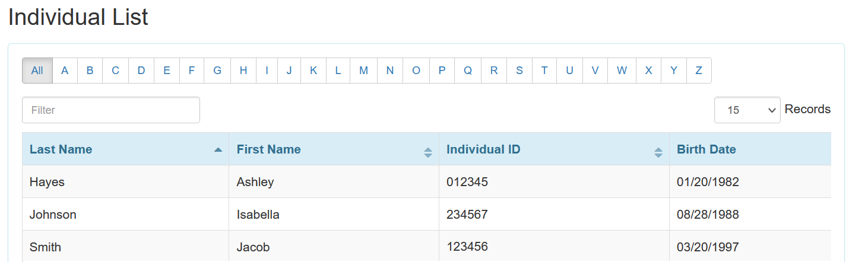Screen dimensions: 868x262
Task: Open the Johnson Isabella record
Action: click(53, 215)
